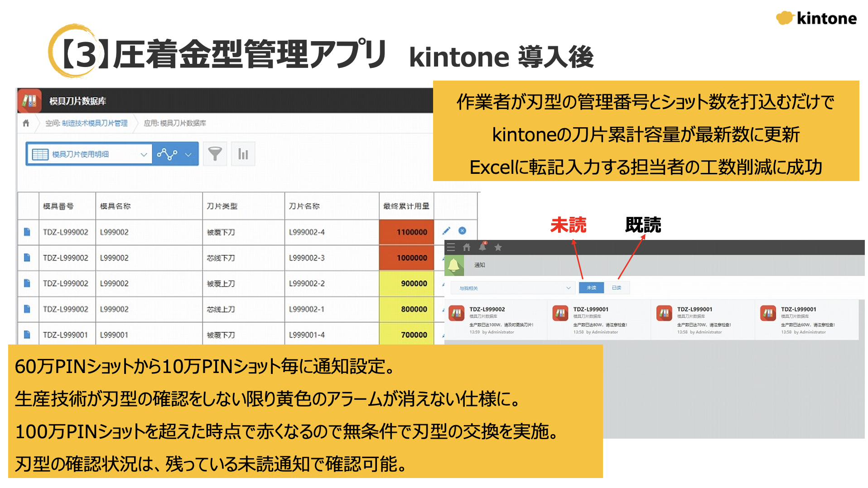Open record details icon for L999002-2 row
Viewport: 868px width, 488px height.
[x=27, y=283]
